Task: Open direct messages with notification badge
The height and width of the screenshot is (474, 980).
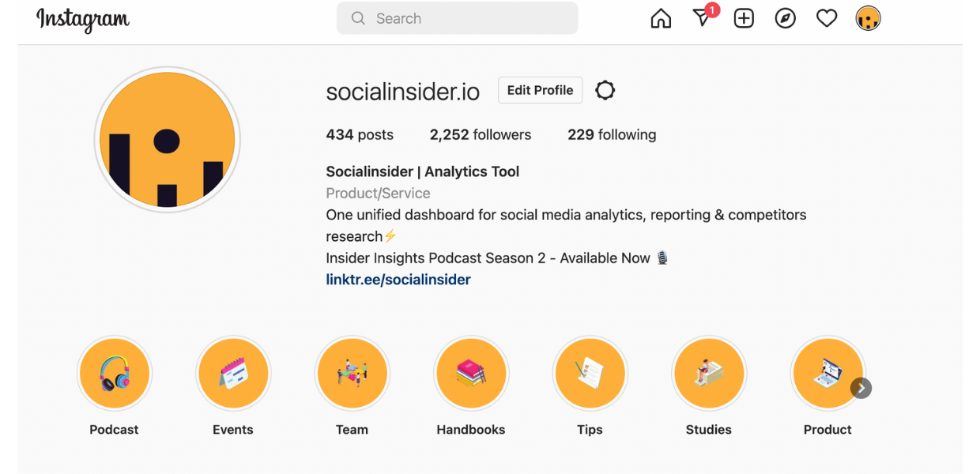Action: 703,17
